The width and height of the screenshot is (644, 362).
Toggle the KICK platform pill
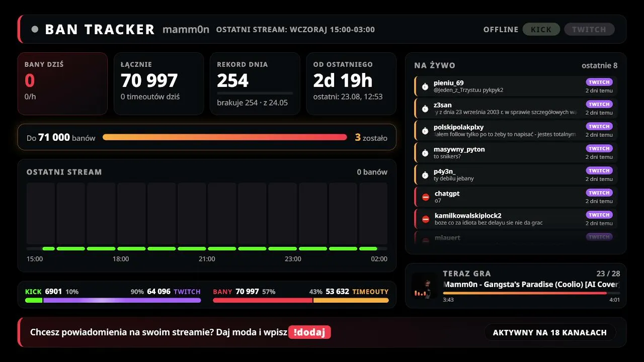coord(541,29)
